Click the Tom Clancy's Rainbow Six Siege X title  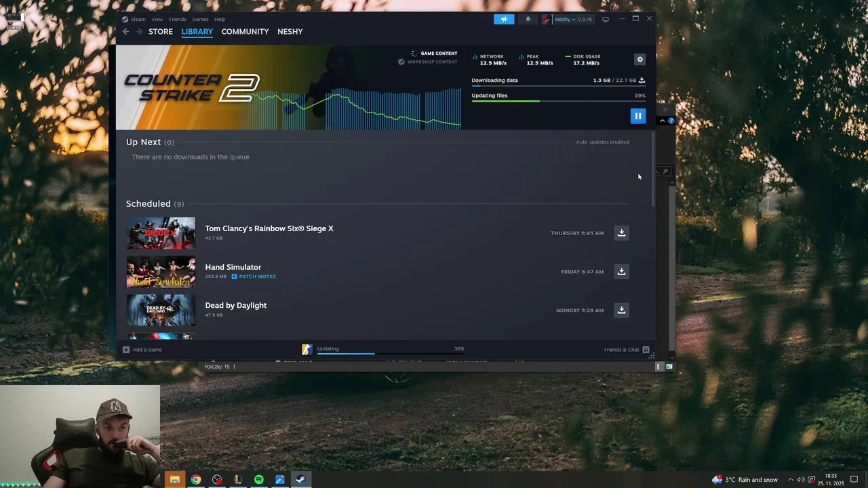coord(269,228)
